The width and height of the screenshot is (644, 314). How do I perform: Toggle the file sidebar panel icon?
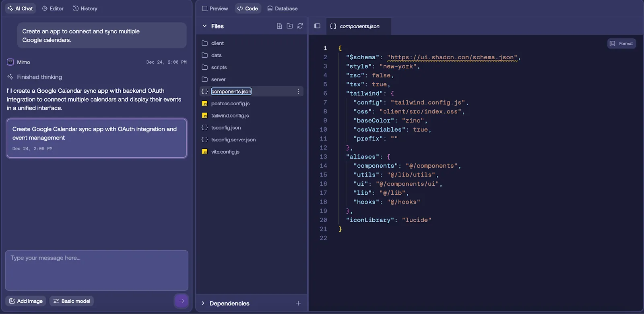click(x=317, y=26)
